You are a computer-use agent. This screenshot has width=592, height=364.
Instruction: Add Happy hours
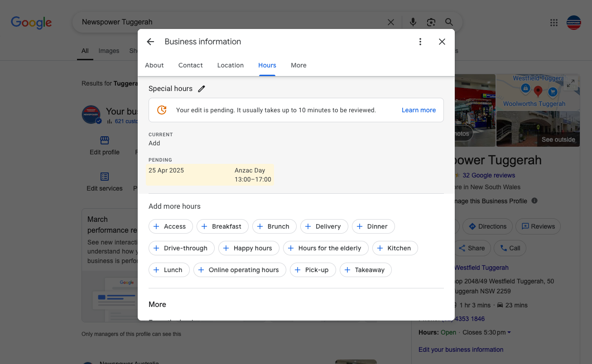tap(249, 248)
